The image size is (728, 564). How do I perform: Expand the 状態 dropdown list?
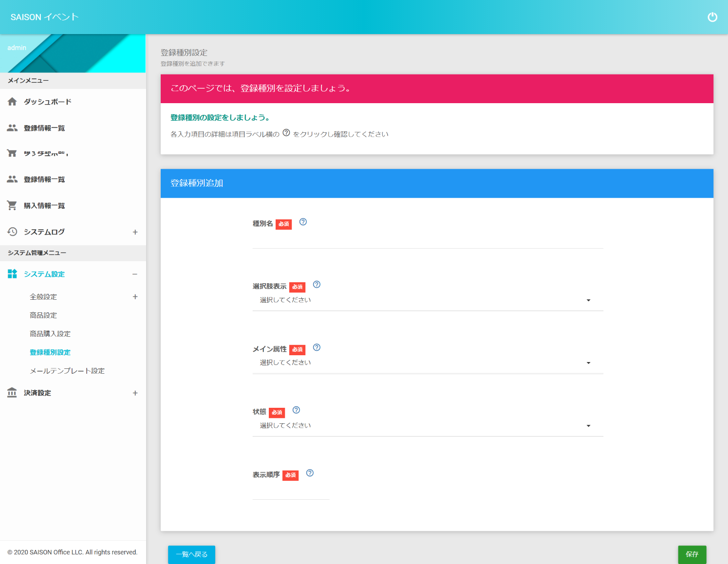coord(427,426)
